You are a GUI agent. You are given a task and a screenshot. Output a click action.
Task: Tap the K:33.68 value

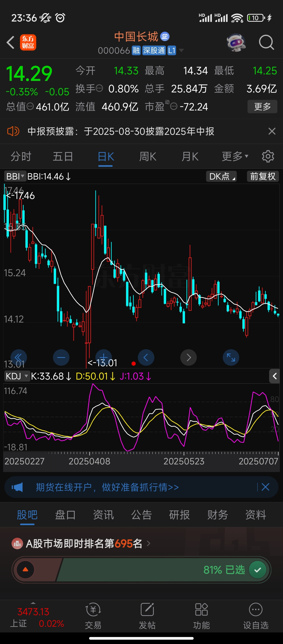pyautogui.click(x=51, y=376)
